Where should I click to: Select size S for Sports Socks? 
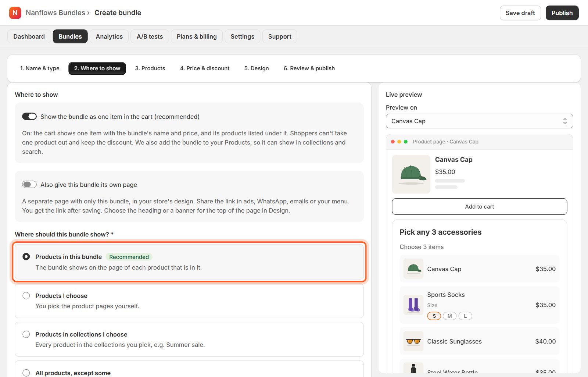(x=434, y=316)
